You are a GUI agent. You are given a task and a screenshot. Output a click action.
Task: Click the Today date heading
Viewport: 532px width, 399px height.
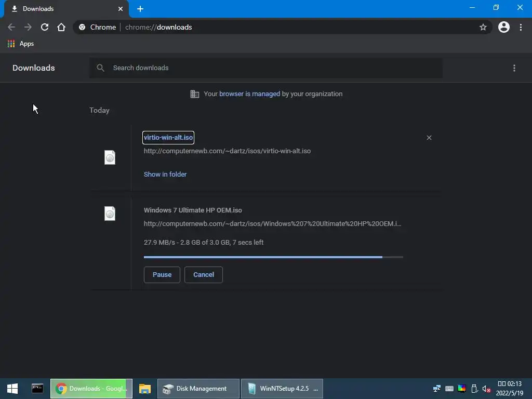[99, 111]
